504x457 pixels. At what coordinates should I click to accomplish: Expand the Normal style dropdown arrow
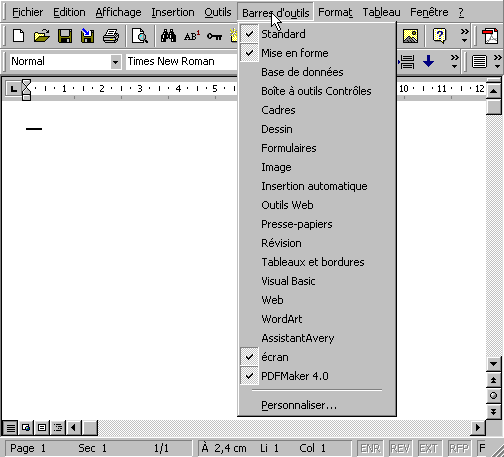point(115,62)
